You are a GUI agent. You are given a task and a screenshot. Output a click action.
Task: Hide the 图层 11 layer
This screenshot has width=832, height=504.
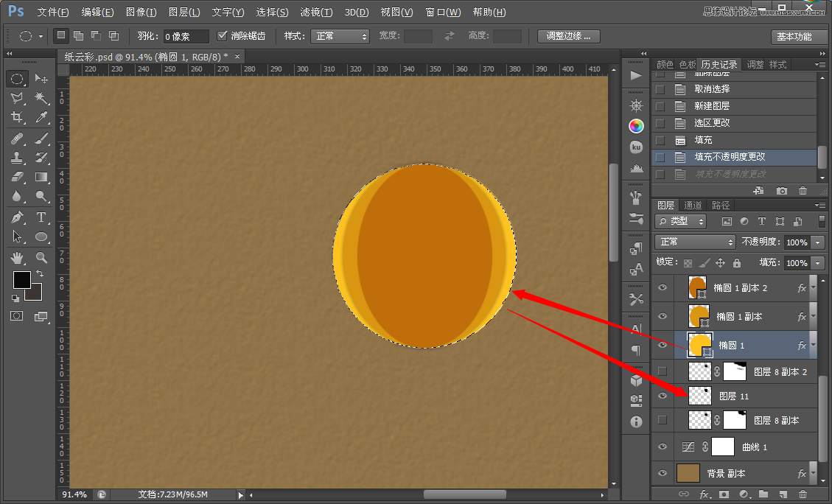(663, 396)
